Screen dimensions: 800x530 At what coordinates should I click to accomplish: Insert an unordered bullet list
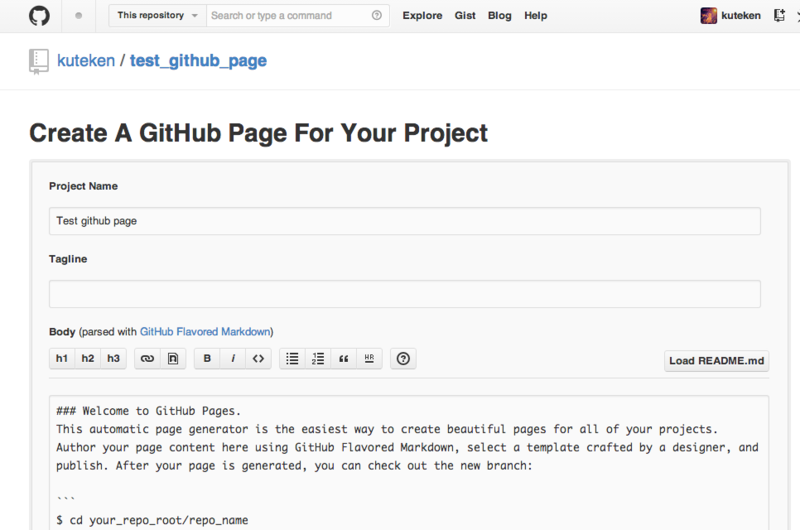pyautogui.click(x=292, y=359)
